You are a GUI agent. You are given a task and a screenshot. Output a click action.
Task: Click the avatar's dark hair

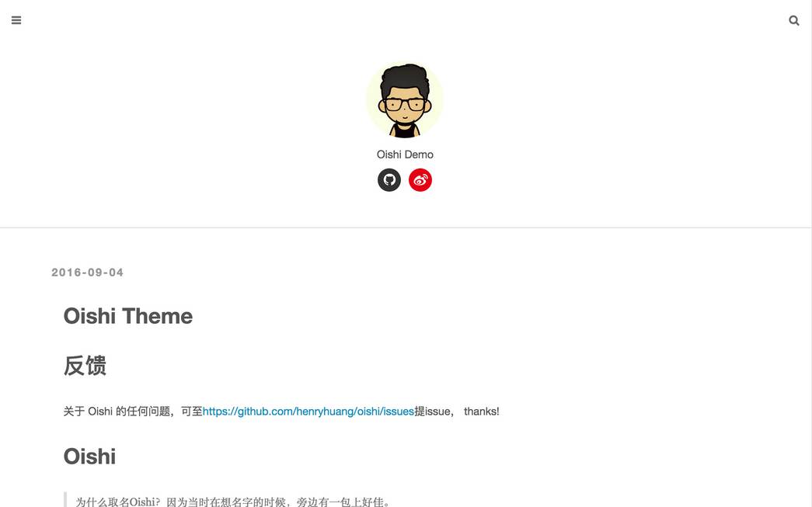pos(405,77)
